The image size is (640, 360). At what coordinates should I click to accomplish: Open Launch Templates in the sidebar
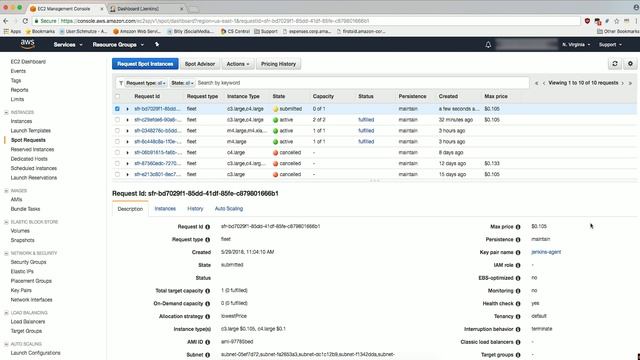click(31, 131)
